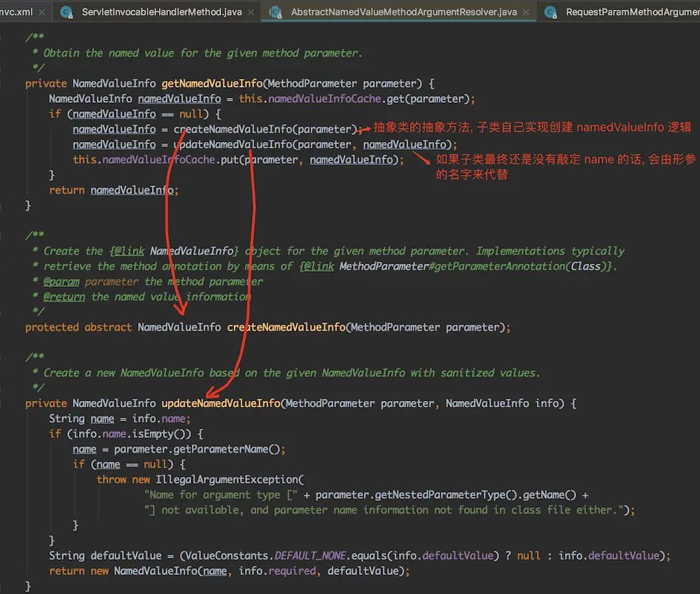
Task: Click the {@link NamedValueInfo} Javadoc reference
Action: click(175, 250)
